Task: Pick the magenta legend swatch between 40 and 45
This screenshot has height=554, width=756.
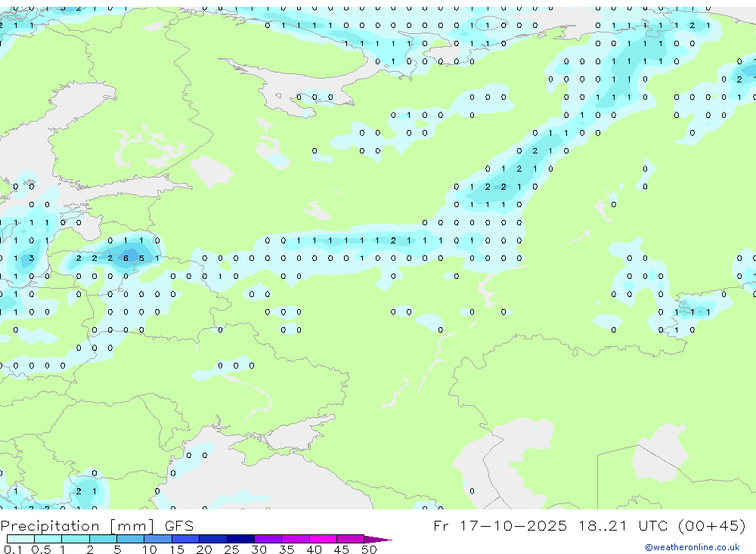Action: click(323, 539)
